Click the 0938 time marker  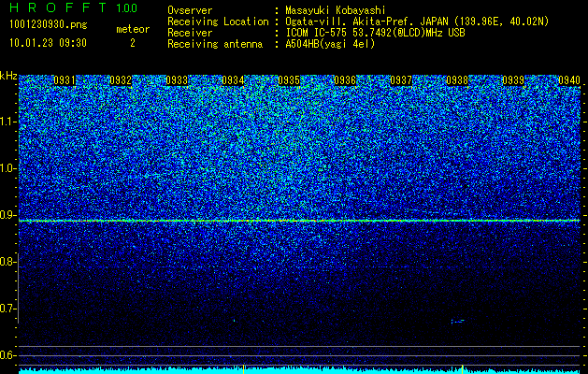pos(457,80)
